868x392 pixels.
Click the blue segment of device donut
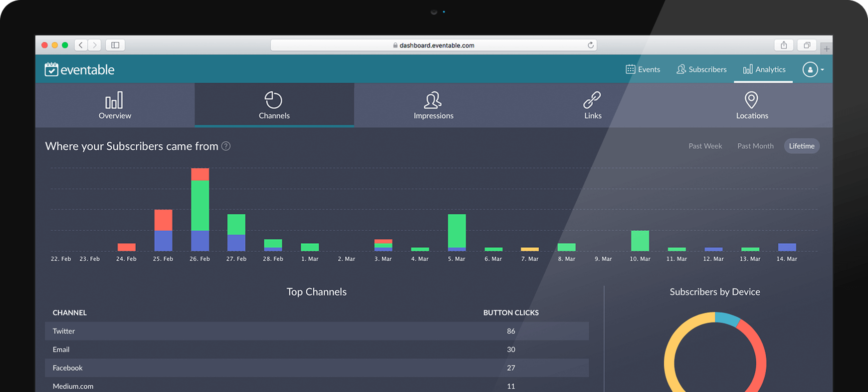click(x=727, y=319)
